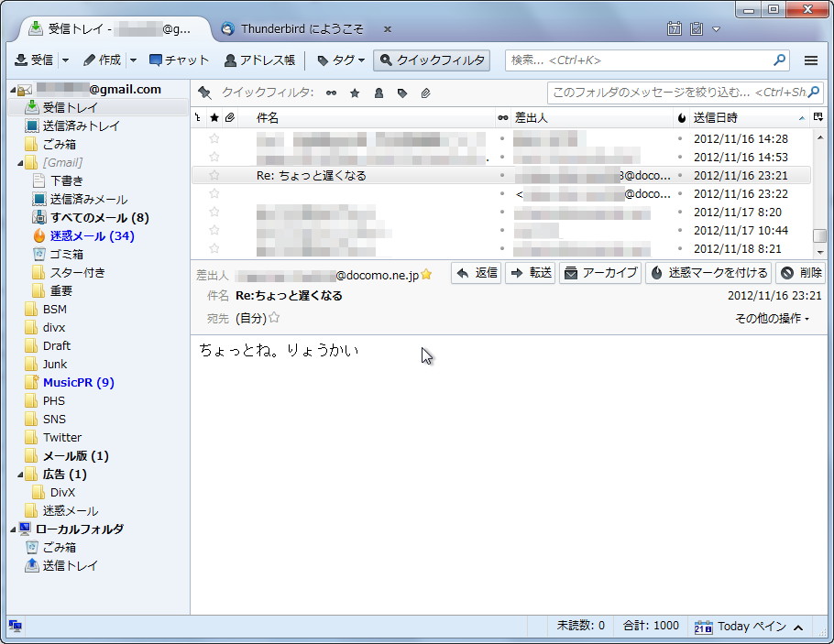This screenshot has width=834, height=644.
Task: Click the クイックフィルタ toolbar icon
Action: pos(429,60)
